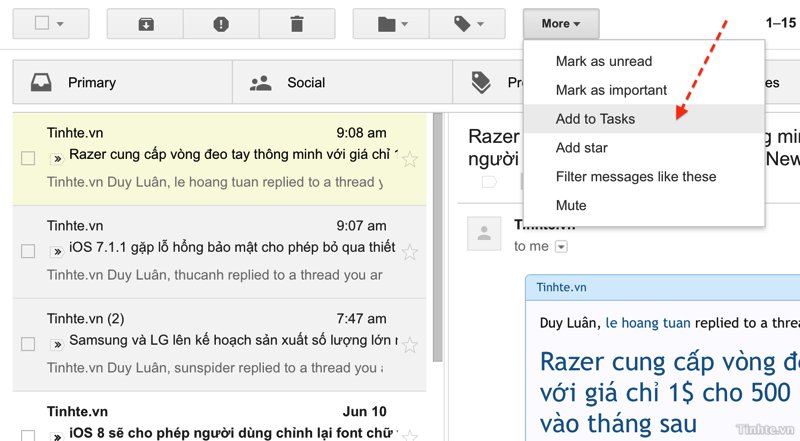Open the select-all dropdown arrow
Screen dimensions: 800x441
tap(60, 24)
